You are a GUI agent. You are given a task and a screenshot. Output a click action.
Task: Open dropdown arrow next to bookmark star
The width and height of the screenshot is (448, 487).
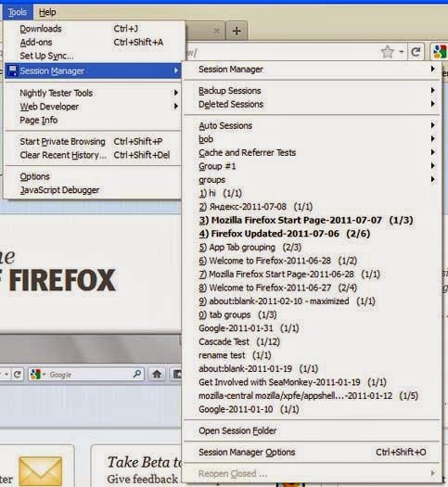(x=402, y=52)
